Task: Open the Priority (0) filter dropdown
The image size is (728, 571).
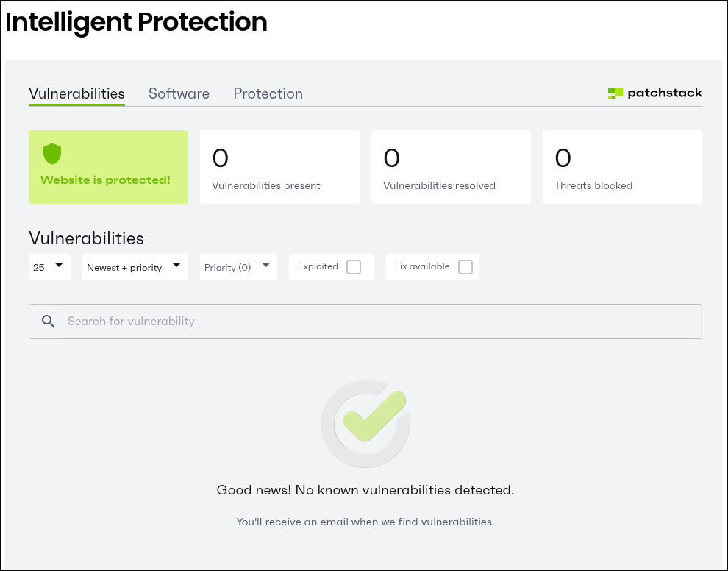Action: point(238,267)
